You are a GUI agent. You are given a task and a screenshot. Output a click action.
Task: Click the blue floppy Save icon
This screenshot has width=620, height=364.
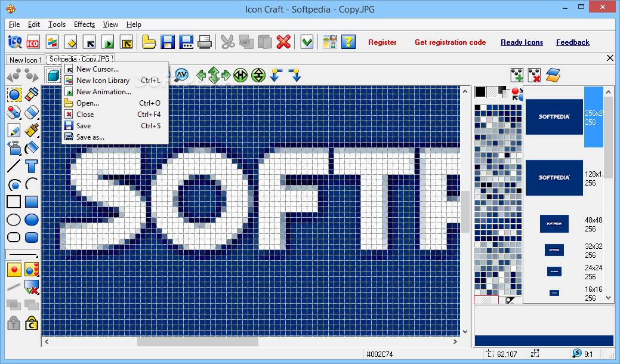(x=168, y=42)
